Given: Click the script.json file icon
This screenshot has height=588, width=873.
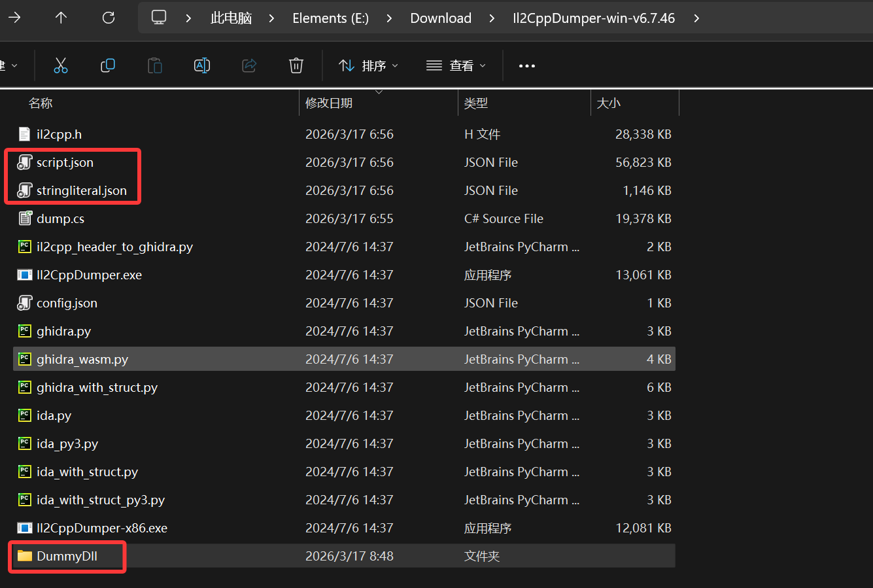Looking at the screenshot, I should (x=24, y=162).
